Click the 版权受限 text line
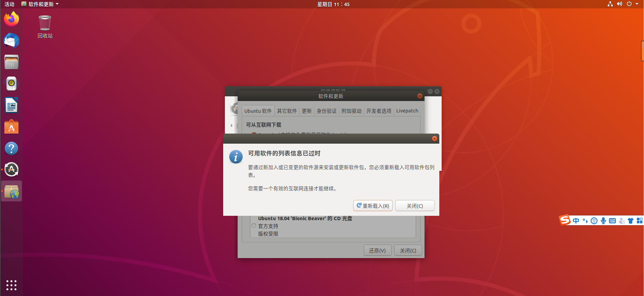The image size is (644, 296). [x=268, y=234]
